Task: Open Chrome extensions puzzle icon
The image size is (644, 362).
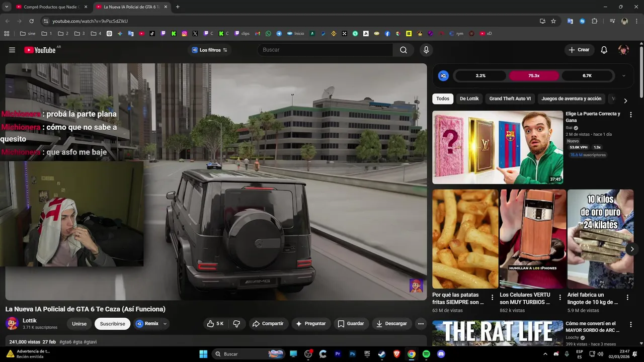Action: [595, 21]
